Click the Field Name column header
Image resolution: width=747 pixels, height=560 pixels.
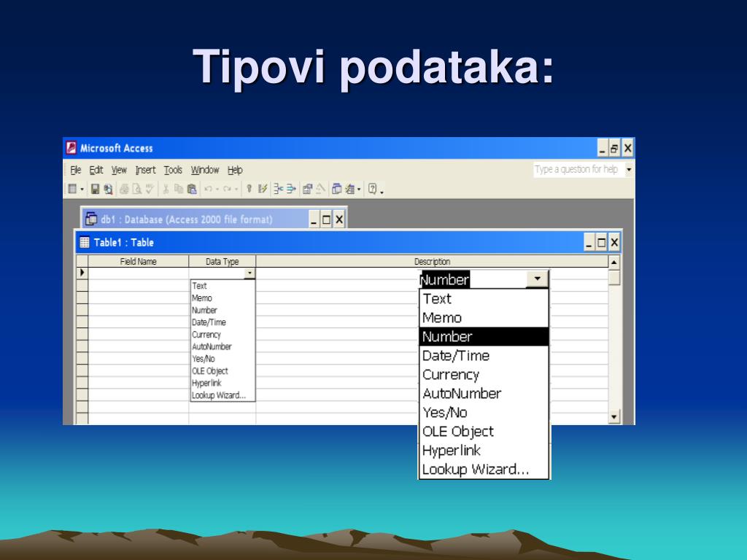[x=138, y=261]
